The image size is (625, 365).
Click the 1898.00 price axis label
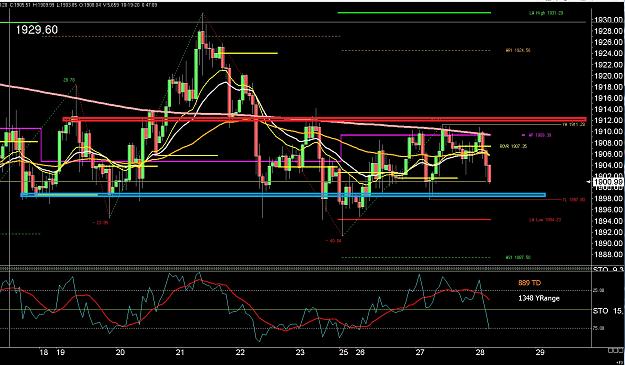coord(608,198)
